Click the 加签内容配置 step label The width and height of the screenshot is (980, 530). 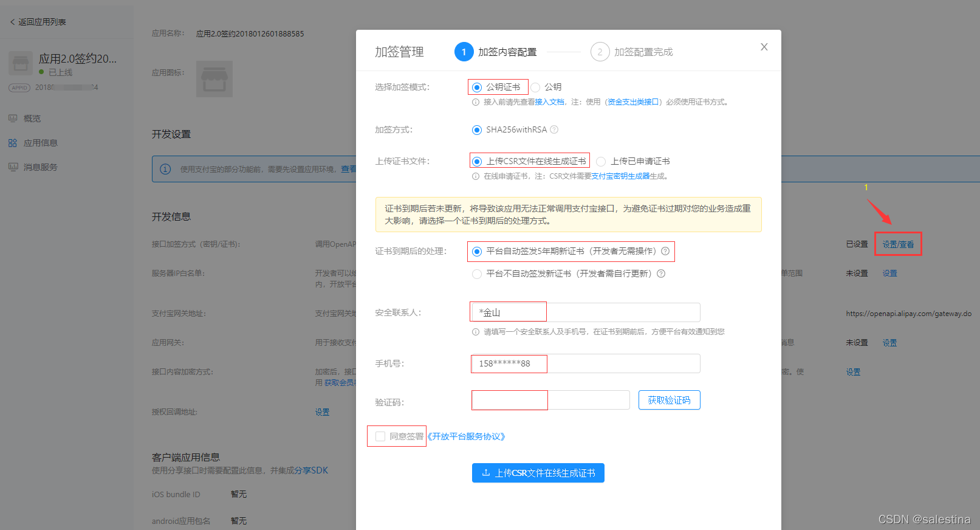[x=507, y=52]
